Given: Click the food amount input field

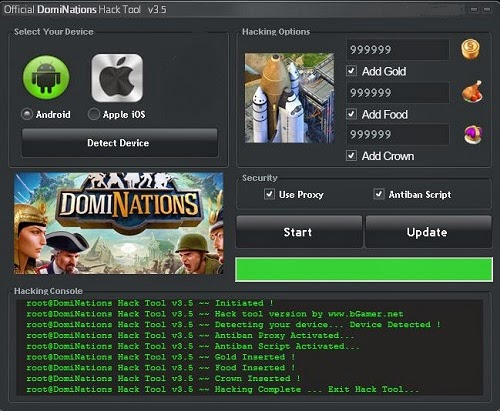Looking at the screenshot, I should coord(398,92).
